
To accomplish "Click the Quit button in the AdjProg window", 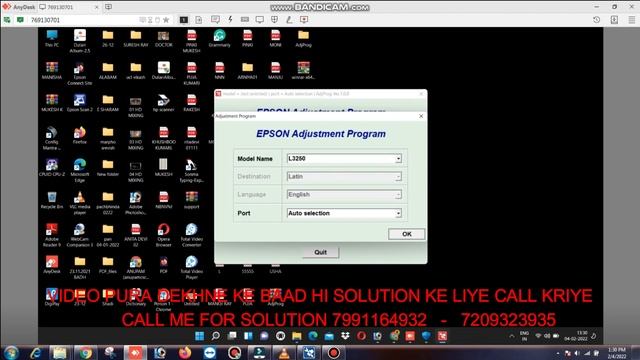I will 320,252.
